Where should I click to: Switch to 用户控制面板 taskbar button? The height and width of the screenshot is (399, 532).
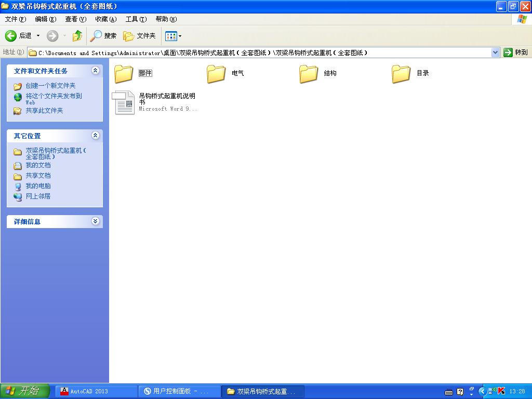coord(179,391)
